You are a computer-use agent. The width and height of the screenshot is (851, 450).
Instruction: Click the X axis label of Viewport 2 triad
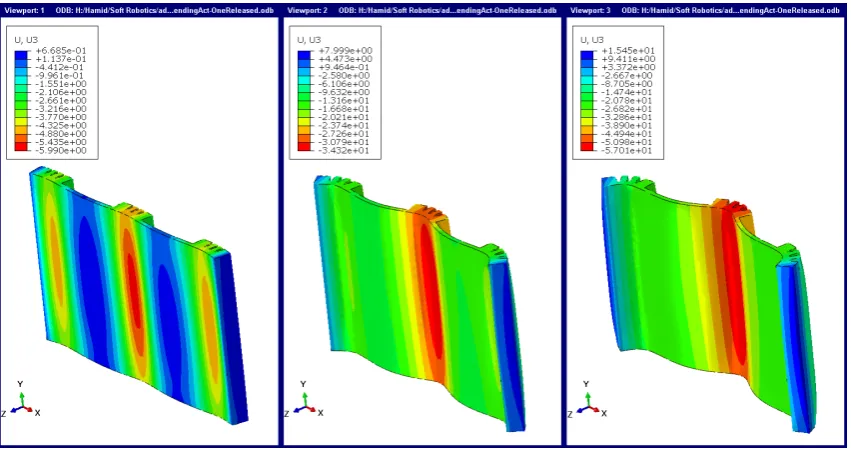(x=321, y=413)
